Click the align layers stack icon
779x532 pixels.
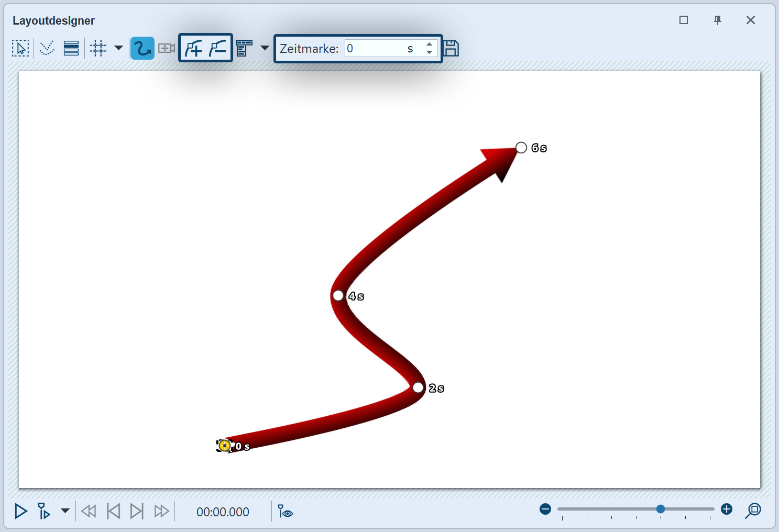coord(71,48)
